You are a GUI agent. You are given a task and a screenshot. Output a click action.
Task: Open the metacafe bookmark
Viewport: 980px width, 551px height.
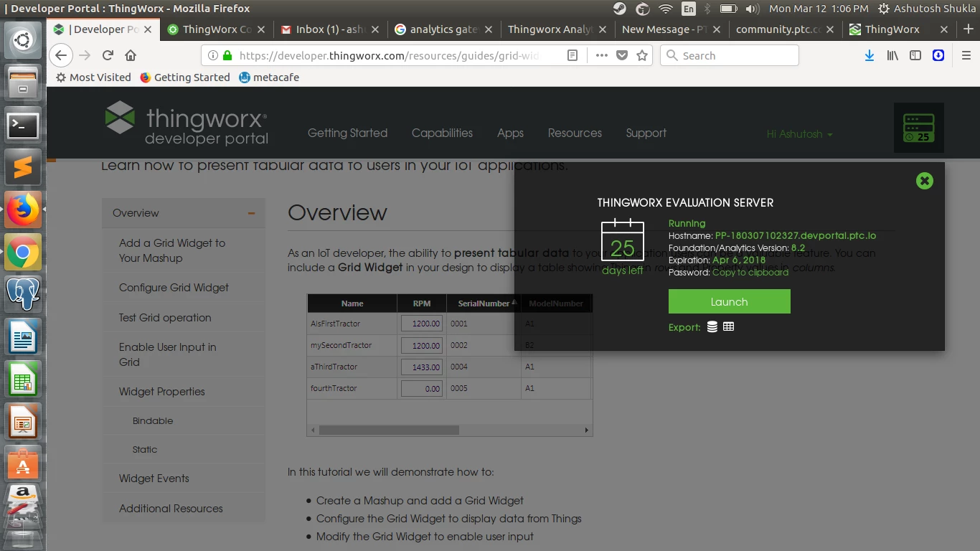pyautogui.click(x=269, y=77)
